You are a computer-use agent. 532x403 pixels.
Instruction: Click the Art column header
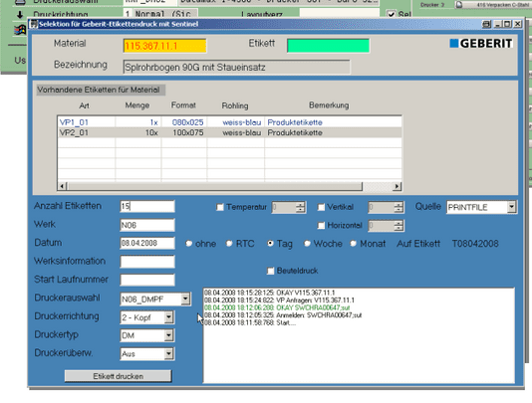pyautogui.click(x=84, y=105)
